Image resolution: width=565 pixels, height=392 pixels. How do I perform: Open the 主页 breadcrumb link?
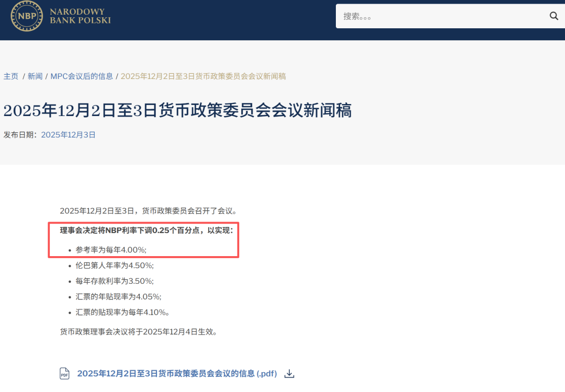[11, 75]
